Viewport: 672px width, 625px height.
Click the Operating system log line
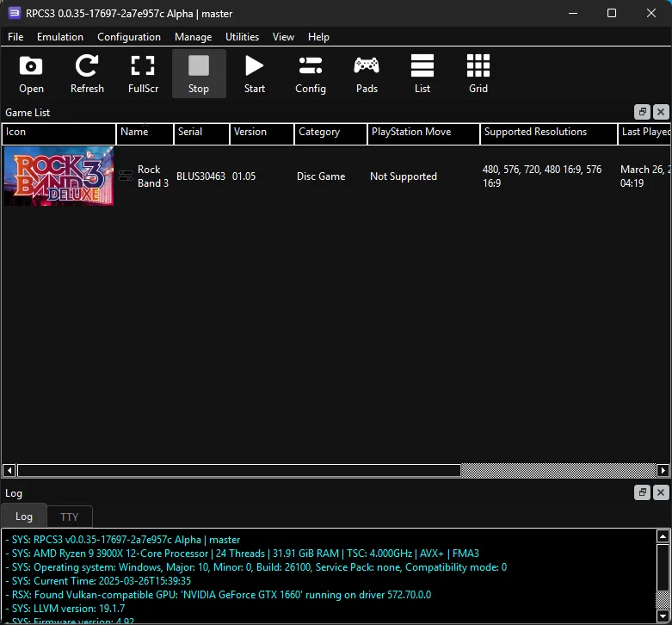(x=256, y=567)
